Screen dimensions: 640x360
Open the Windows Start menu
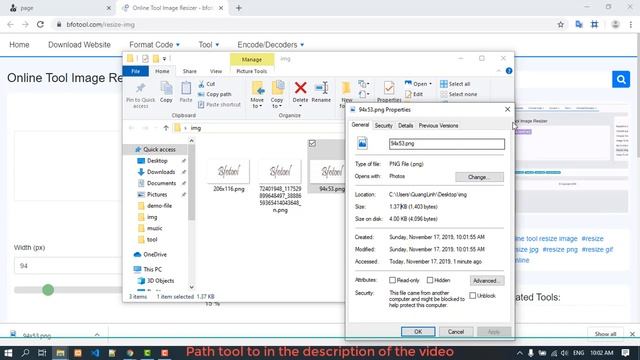pos(8,353)
